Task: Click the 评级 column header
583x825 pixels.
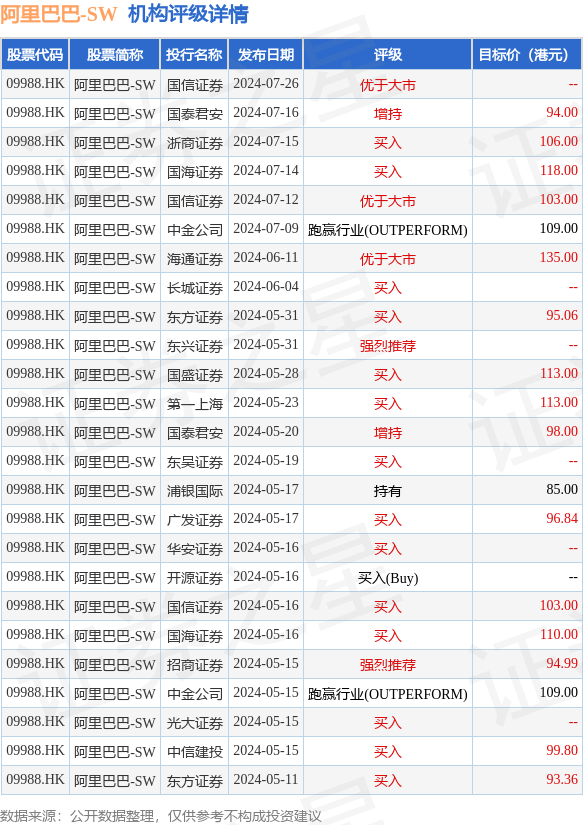Action: point(388,55)
